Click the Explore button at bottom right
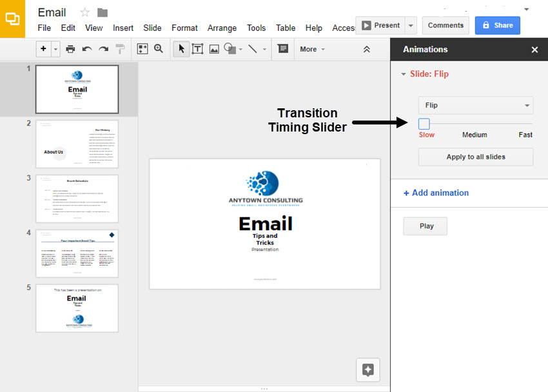The height and width of the screenshot is (392, 548). 368,369
